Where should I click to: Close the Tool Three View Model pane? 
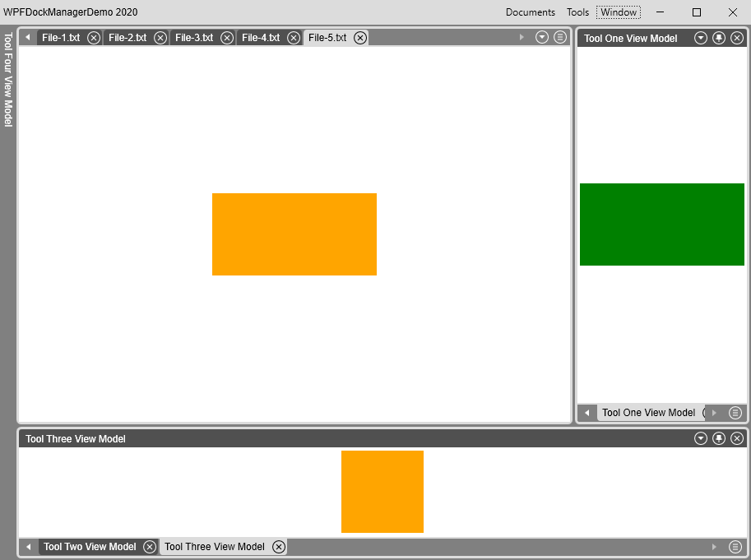tap(737, 438)
